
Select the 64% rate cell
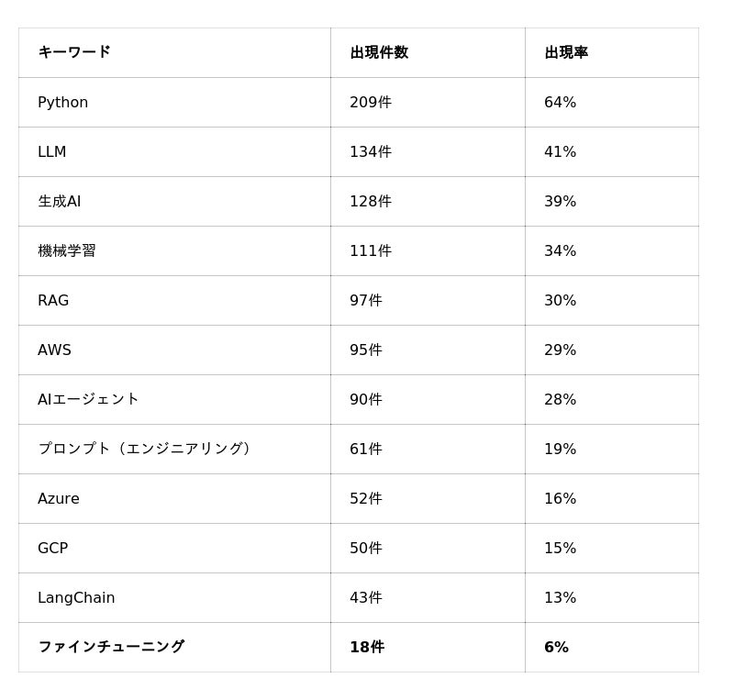612,102
